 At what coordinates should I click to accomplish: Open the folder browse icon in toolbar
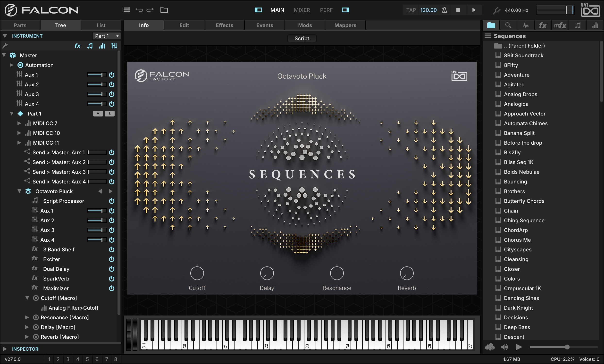click(164, 10)
